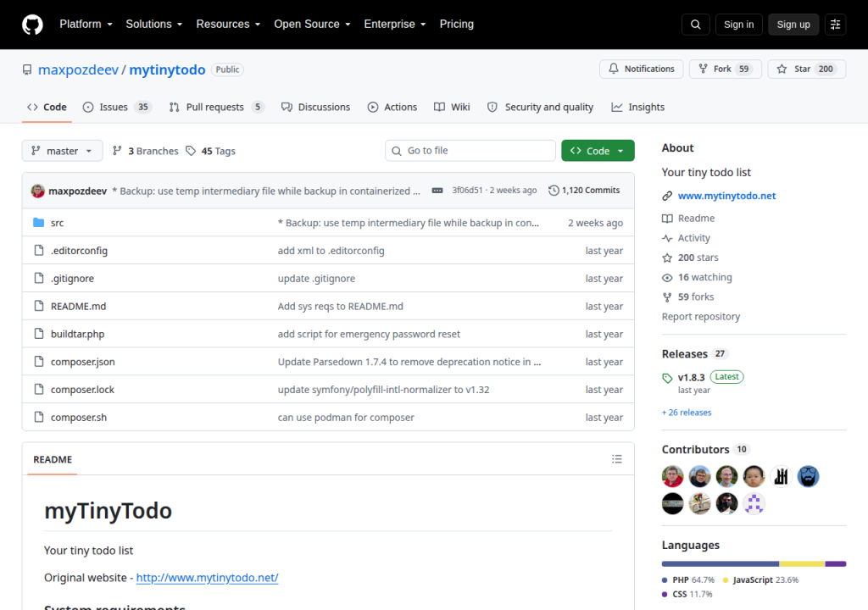
Task: Open first contributor avatar in Contributors
Action: tap(672, 476)
